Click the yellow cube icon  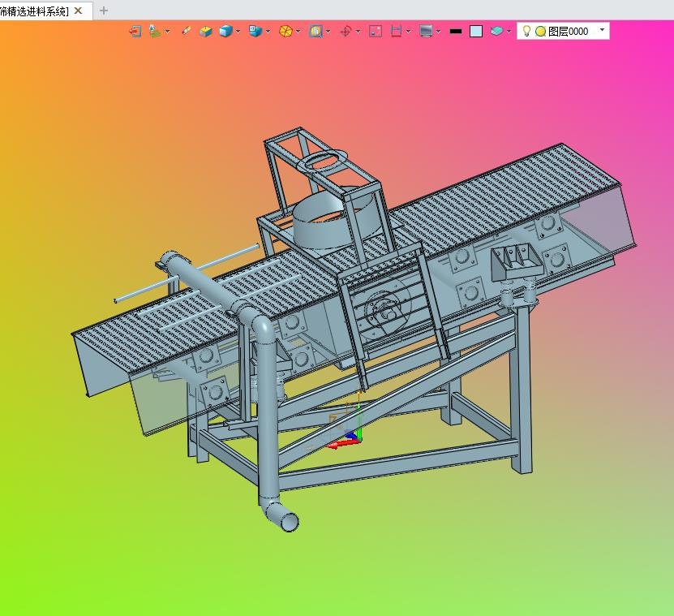206,31
